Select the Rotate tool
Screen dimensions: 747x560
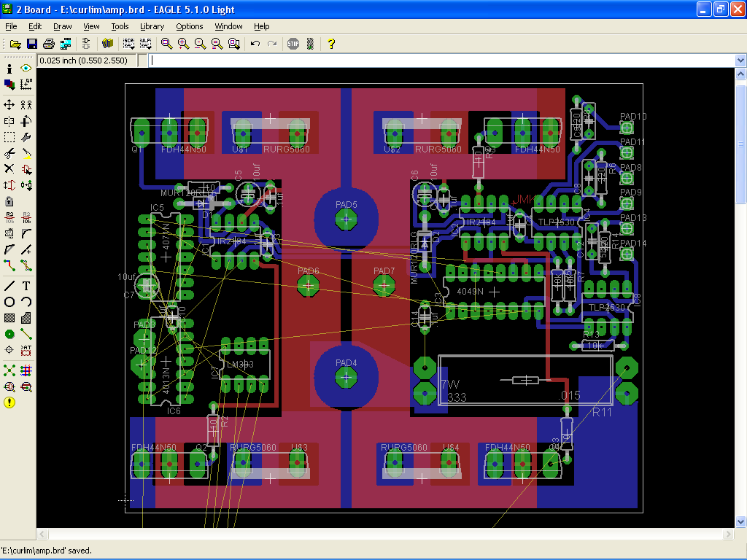click(x=26, y=121)
